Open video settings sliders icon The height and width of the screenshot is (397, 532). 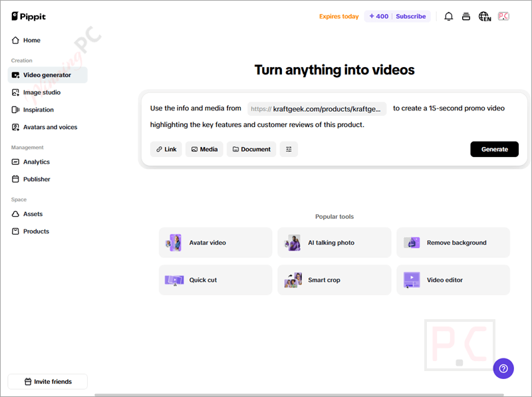pos(289,150)
